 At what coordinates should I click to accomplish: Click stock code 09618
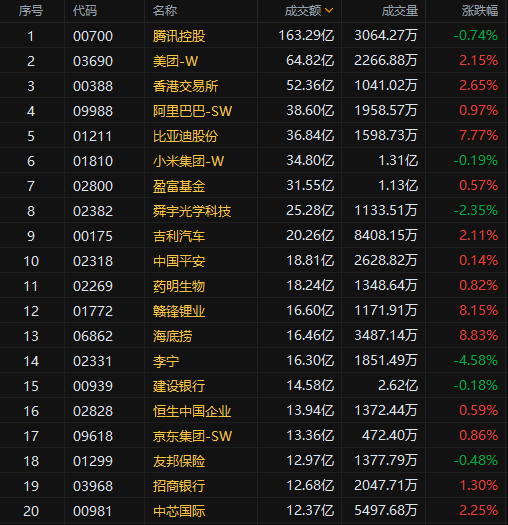click(x=93, y=436)
